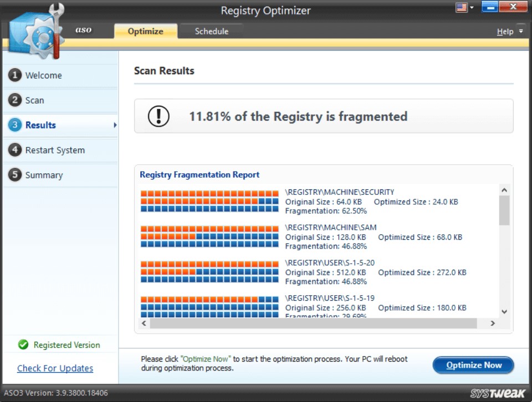Click the Scan step circle icon

14,100
